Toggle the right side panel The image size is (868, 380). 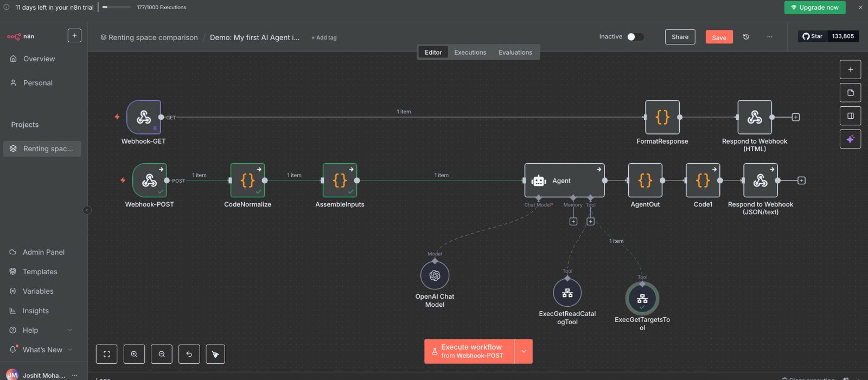coord(850,115)
